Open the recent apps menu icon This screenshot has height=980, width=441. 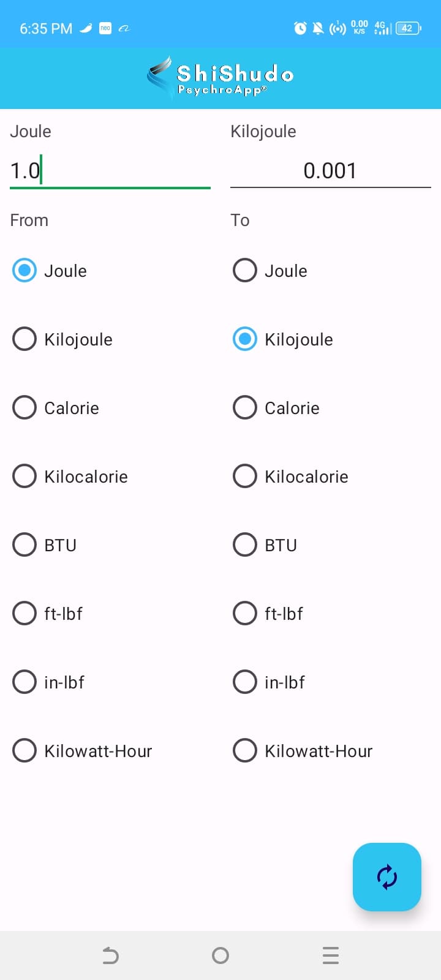point(330,955)
